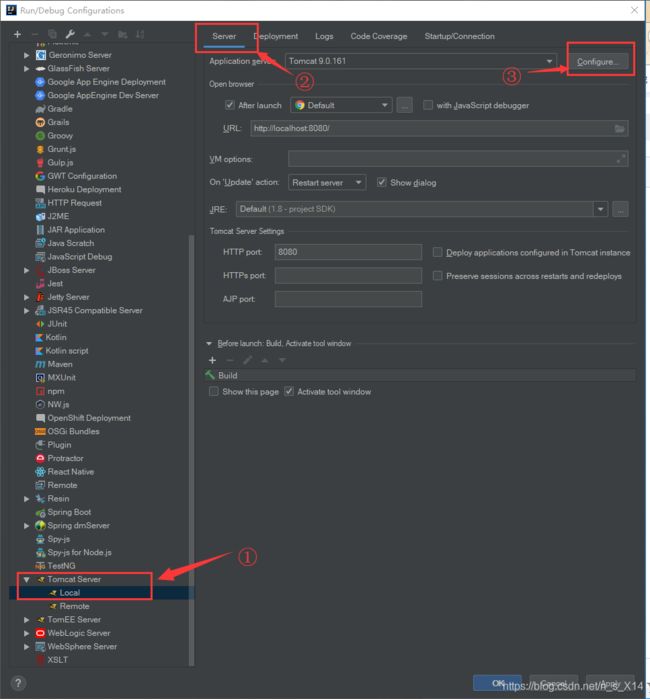Switch to the Startup/Connection tab
This screenshot has width=650, height=699.
460,37
